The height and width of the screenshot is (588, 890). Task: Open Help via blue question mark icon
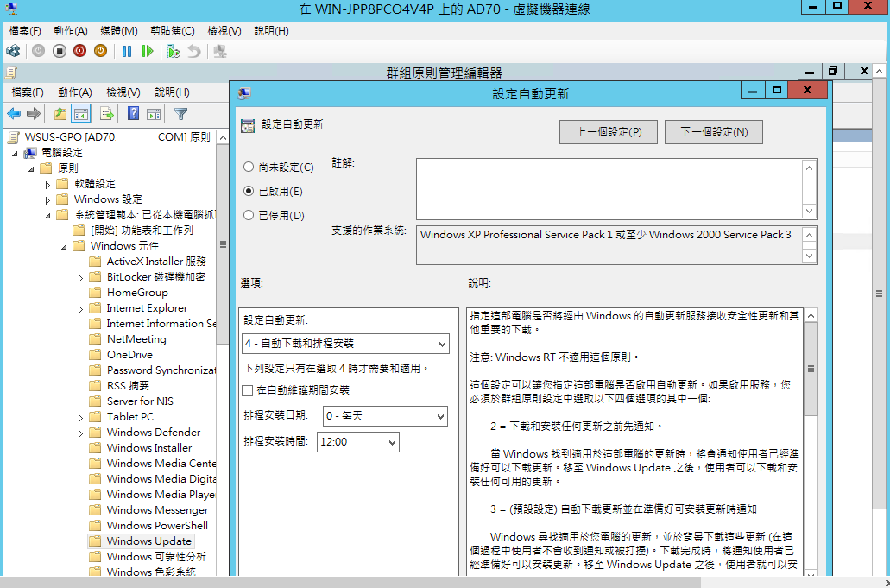coord(133,113)
